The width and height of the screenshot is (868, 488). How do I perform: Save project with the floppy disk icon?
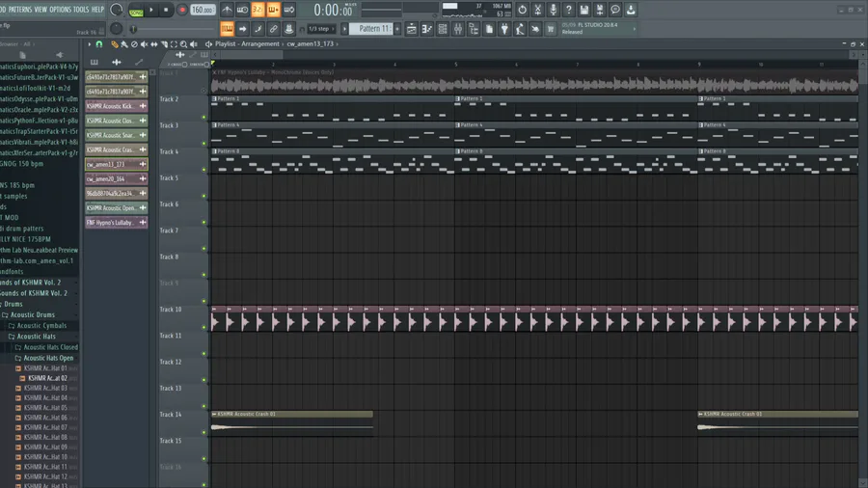coord(584,10)
